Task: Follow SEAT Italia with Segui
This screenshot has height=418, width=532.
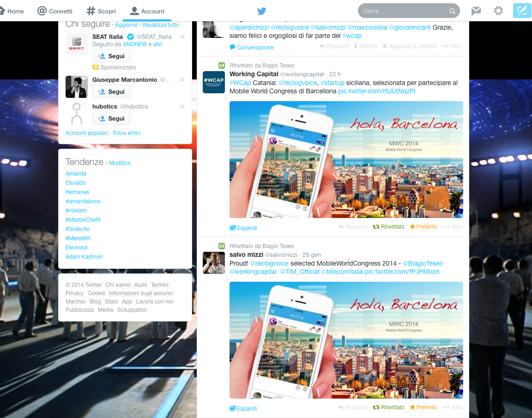Action: (111, 56)
